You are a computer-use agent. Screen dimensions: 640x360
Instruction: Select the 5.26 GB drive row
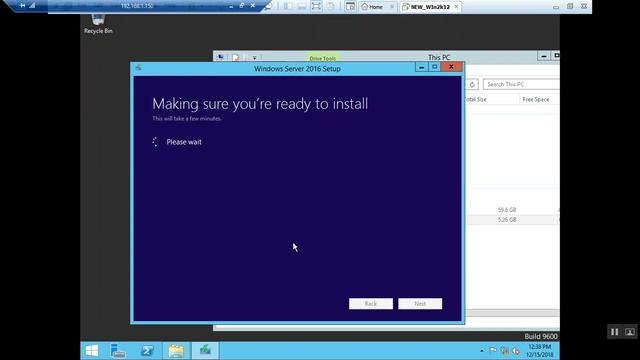512,220
